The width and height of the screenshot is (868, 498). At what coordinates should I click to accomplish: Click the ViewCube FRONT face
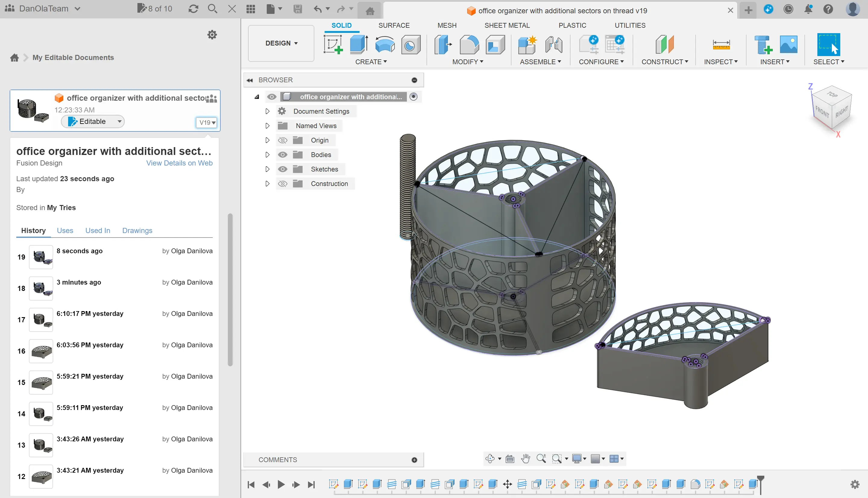coord(822,112)
